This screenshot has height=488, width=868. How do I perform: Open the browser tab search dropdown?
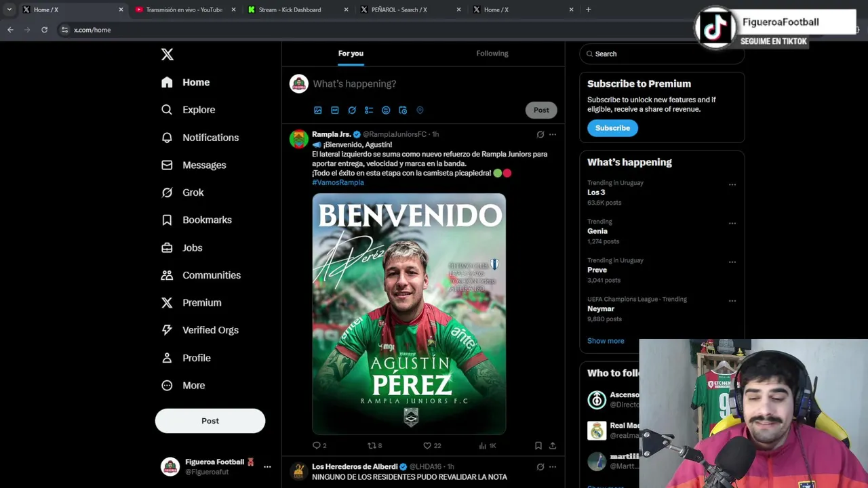[9, 9]
